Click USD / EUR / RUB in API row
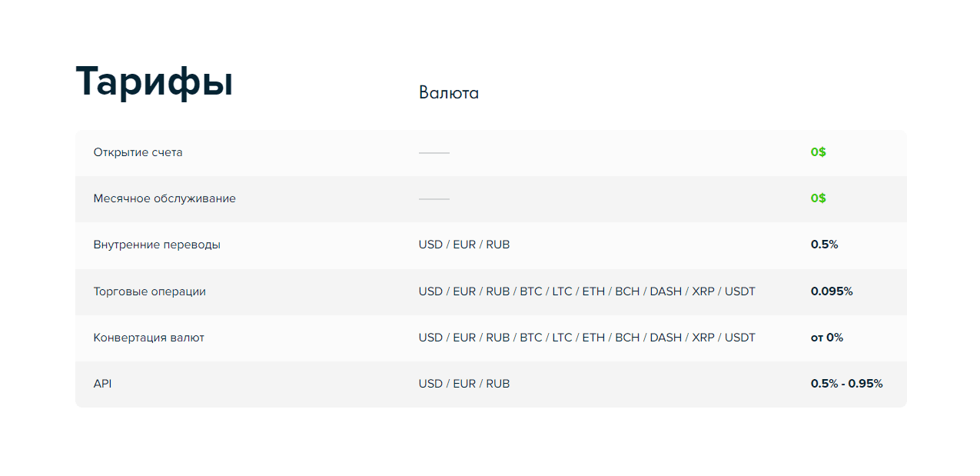980x476 pixels. click(x=464, y=384)
